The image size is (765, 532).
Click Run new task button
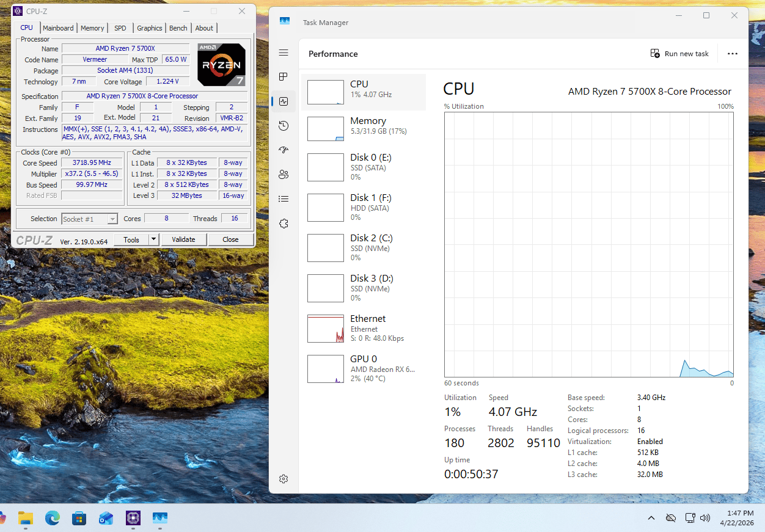pyautogui.click(x=679, y=54)
